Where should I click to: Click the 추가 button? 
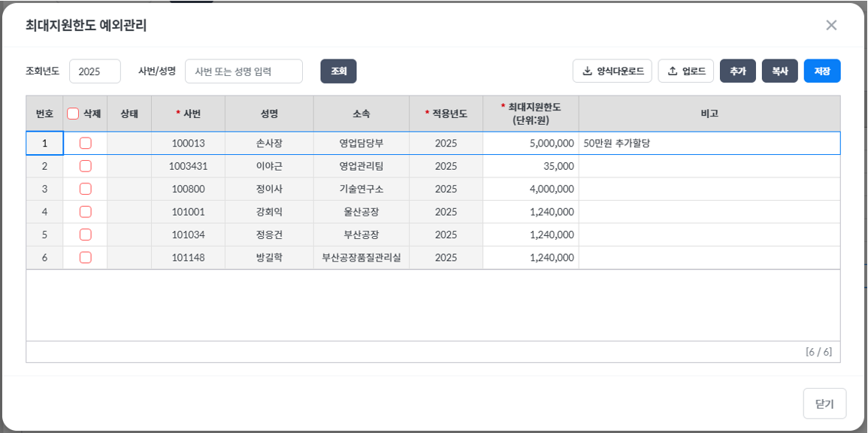pos(738,71)
